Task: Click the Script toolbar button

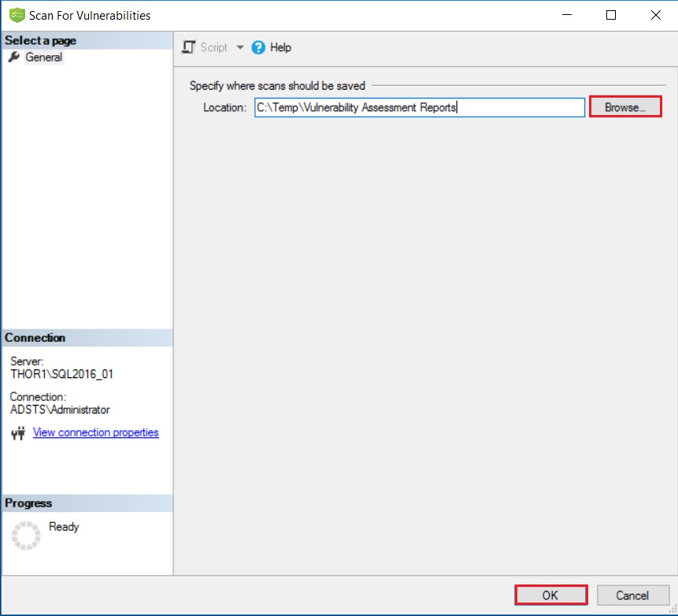Action: coord(204,47)
